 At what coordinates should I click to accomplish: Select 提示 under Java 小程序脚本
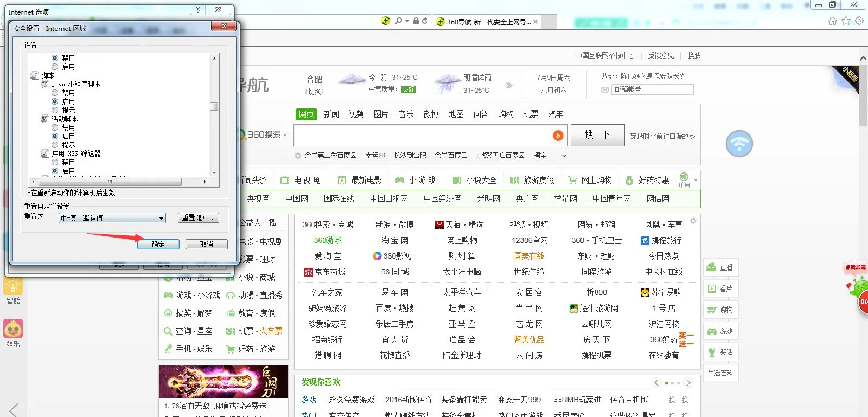(x=55, y=110)
